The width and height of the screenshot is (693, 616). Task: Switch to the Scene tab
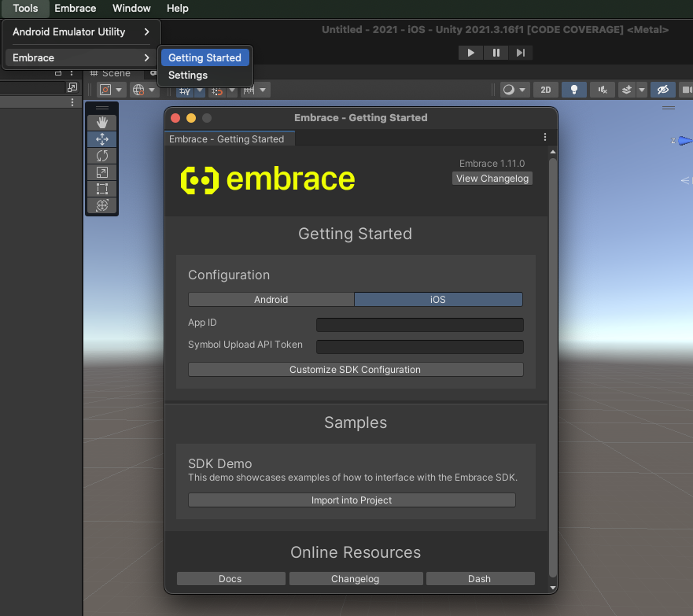[x=111, y=73]
